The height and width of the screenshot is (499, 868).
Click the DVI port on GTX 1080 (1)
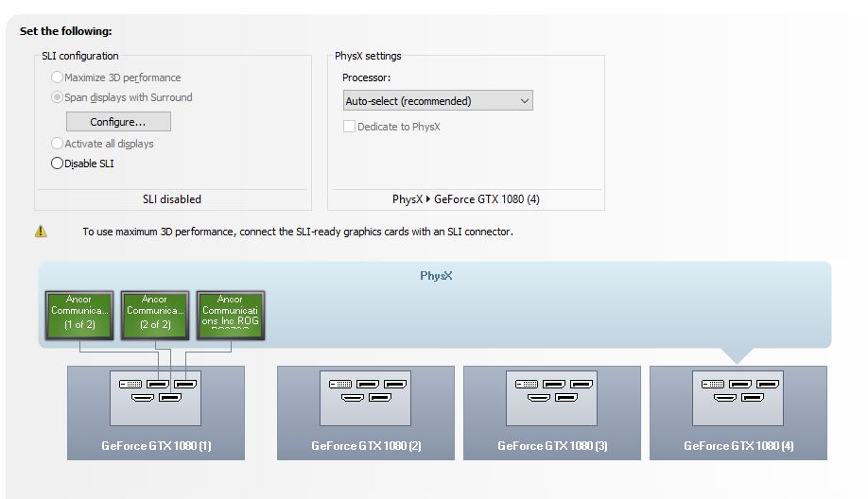pyautogui.click(x=130, y=384)
